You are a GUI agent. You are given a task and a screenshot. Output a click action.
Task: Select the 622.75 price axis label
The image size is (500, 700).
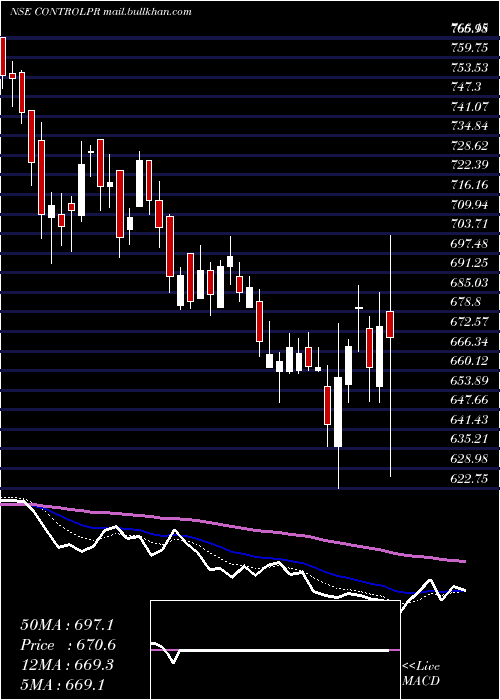point(469,479)
